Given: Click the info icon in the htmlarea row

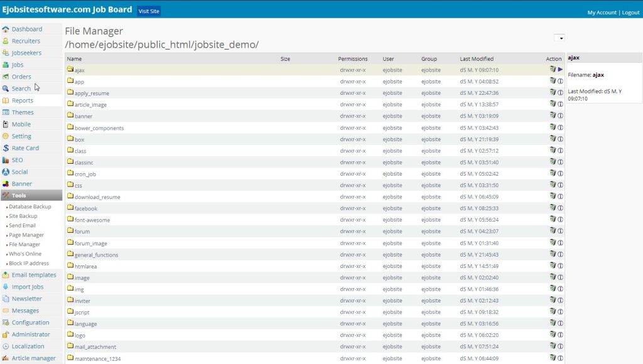Looking at the screenshot, I should tap(560, 265).
